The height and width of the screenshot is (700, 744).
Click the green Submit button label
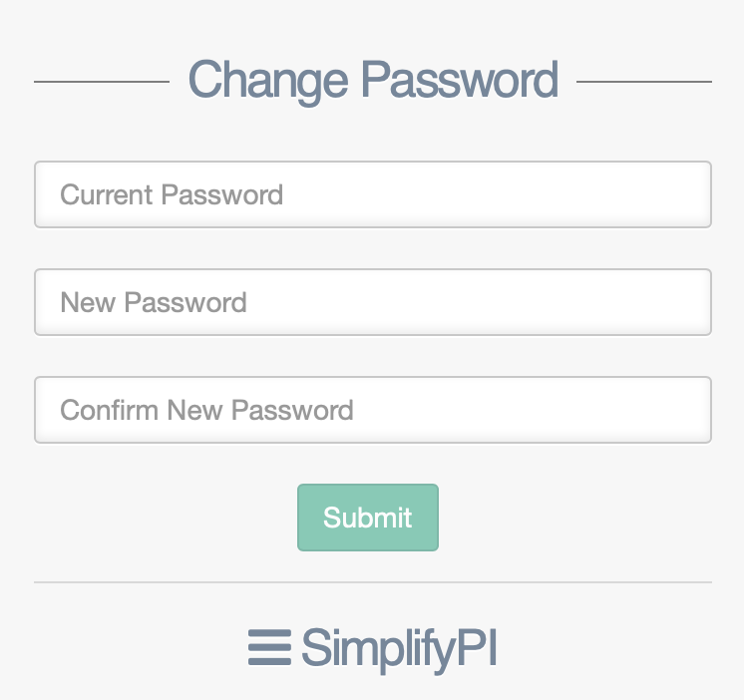click(368, 518)
